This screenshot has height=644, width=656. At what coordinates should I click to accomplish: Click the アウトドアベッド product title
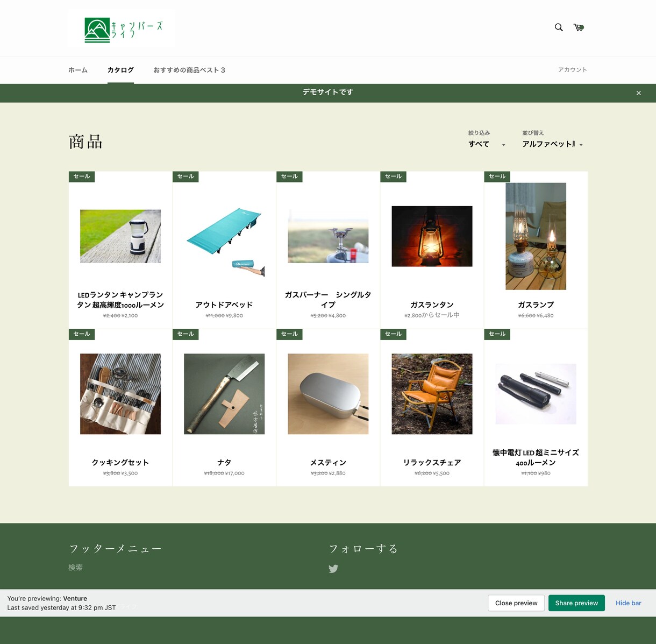pyautogui.click(x=224, y=305)
